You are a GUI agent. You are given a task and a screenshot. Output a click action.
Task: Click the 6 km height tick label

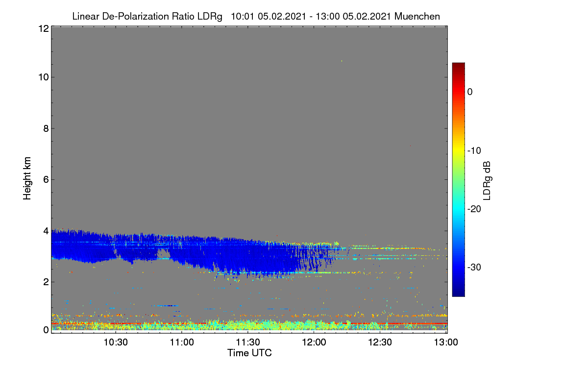pyautogui.click(x=46, y=179)
